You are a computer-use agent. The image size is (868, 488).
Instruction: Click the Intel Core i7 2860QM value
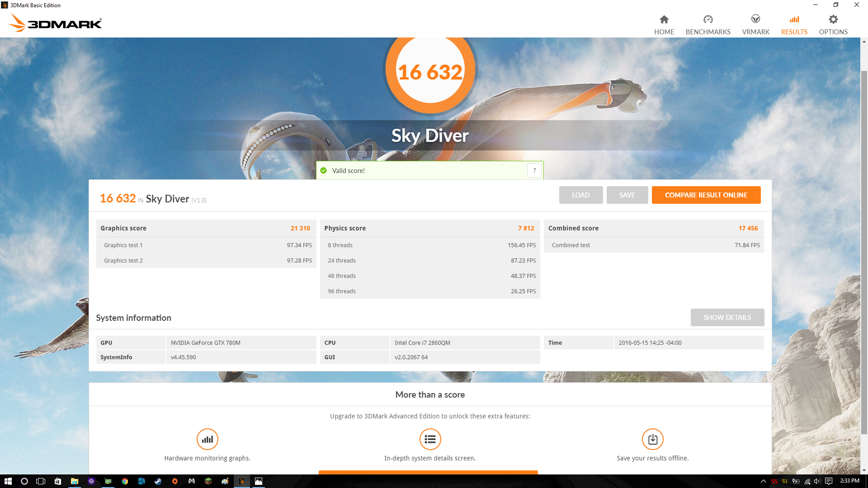pyautogui.click(x=422, y=343)
